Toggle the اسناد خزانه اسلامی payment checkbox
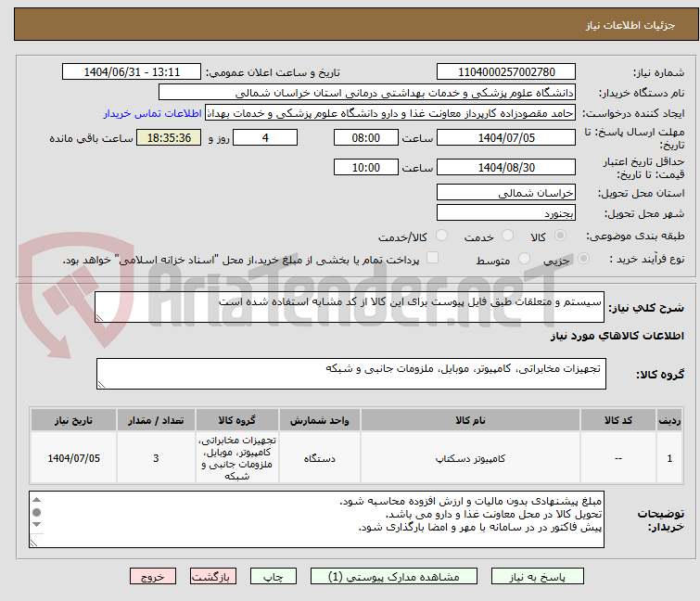 tap(432, 258)
